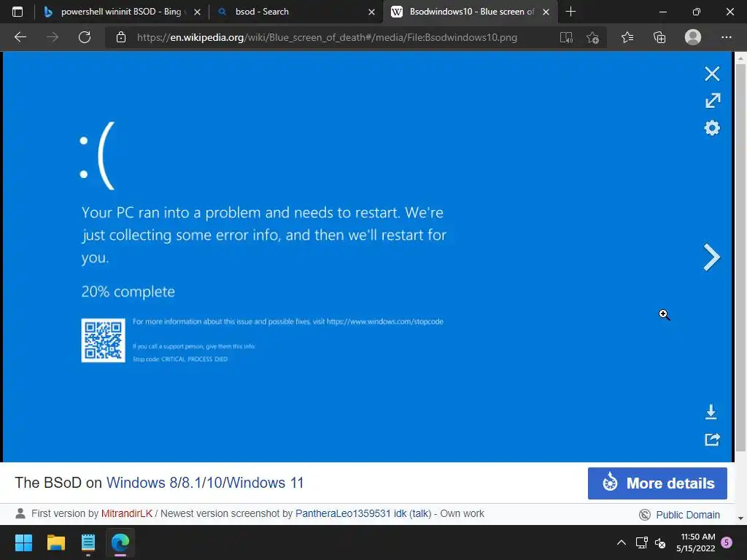Open a new browser tab
747x560 pixels.
pos(570,12)
